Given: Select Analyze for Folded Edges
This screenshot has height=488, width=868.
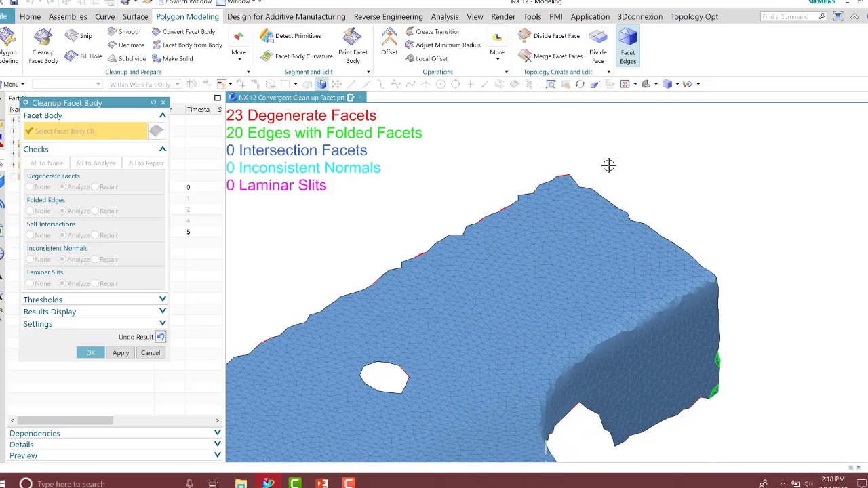Looking at the screenshot, I should 62,211.
